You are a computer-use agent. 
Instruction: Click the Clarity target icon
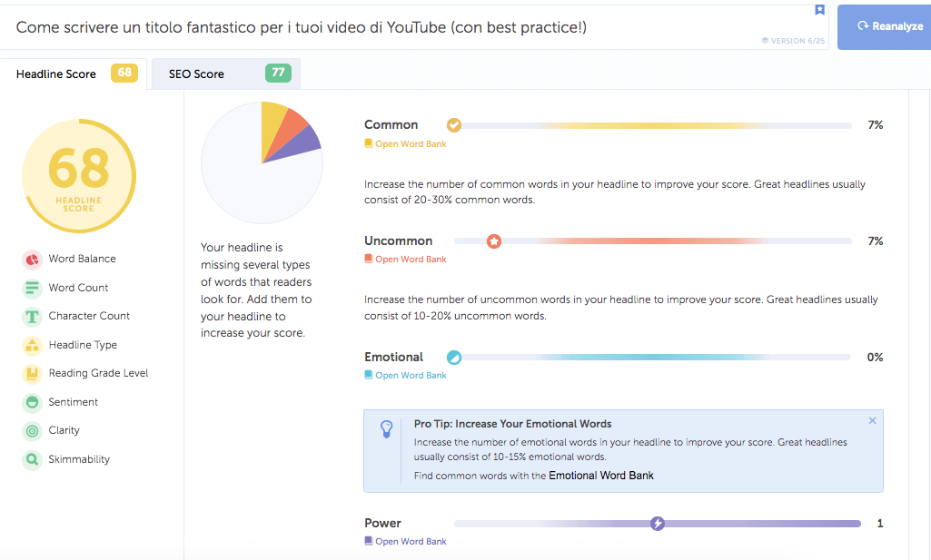coord(33,431)
